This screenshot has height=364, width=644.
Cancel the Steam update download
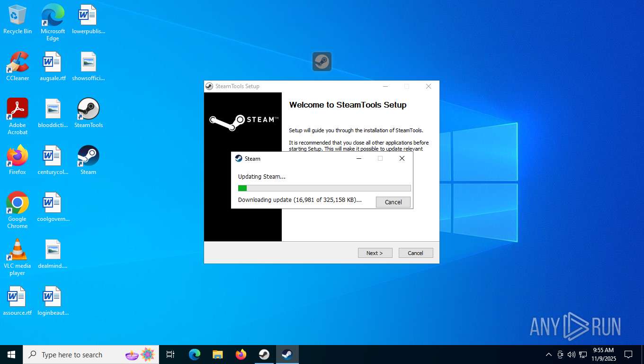393,202
